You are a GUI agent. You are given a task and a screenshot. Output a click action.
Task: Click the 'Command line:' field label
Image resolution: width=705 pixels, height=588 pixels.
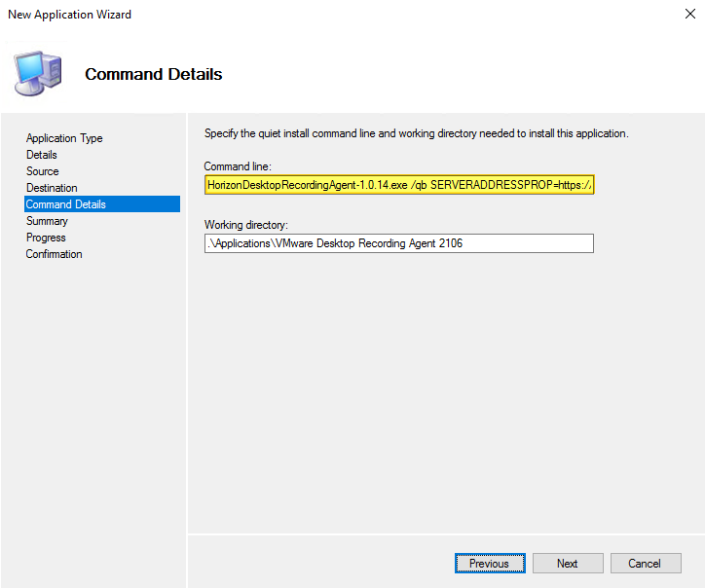tap(238, 166)
